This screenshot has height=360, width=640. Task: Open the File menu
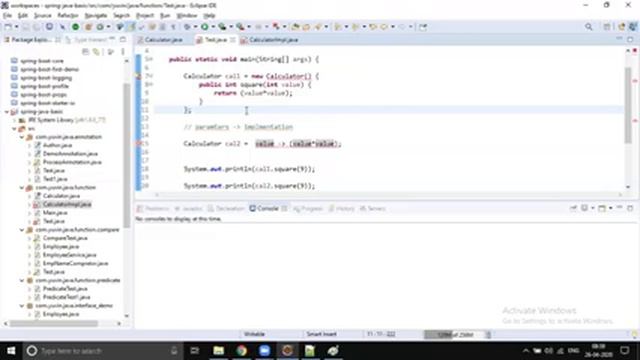pyautogui.click(x=7, y=16)
